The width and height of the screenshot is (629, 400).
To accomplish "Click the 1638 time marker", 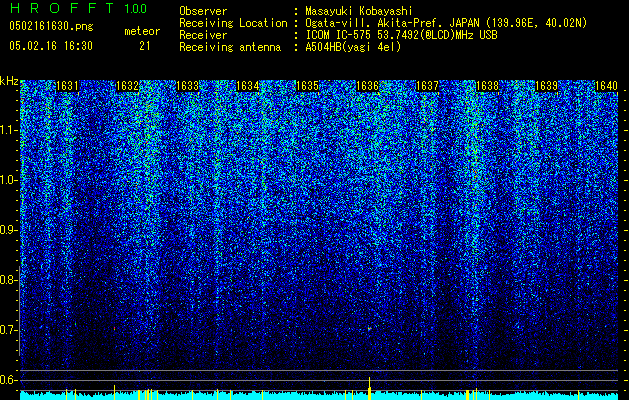I will (487, 86).
